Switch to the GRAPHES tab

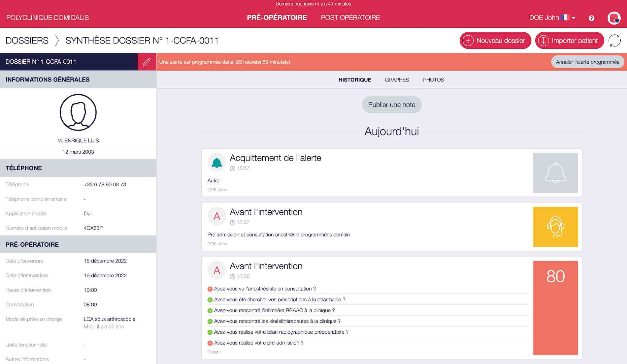[x=397, y=80]
